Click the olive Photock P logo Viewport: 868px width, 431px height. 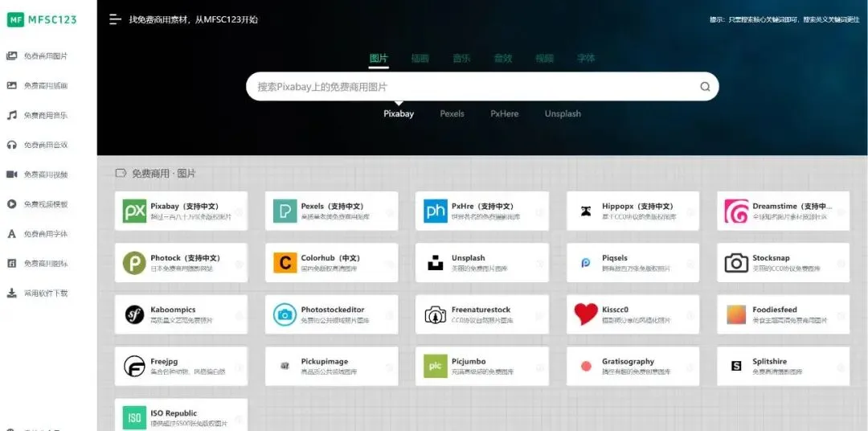pyautogui.click(x=134, y=263)
